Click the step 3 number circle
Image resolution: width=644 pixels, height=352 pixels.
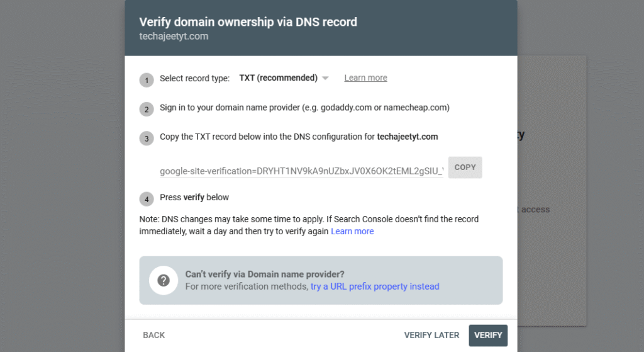pos(147,138)
